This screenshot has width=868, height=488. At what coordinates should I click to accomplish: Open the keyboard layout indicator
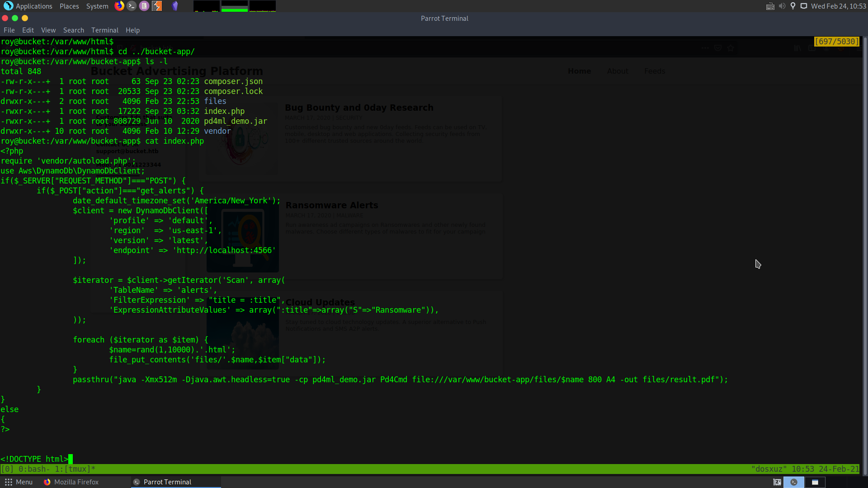coord(770,6)
